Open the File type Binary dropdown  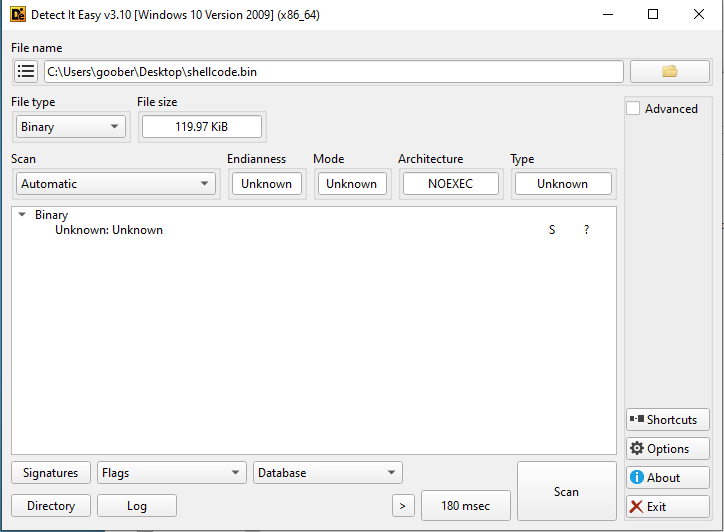pyautogui.click(x=71, y=127)
